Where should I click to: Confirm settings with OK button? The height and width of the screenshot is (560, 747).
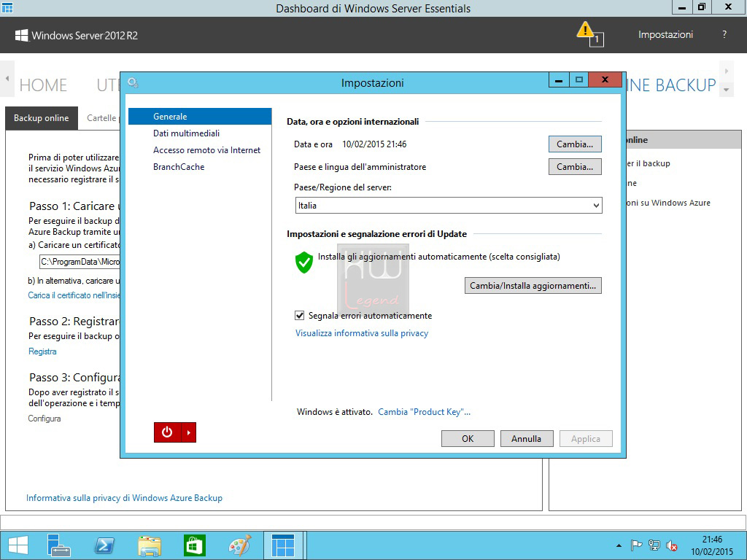tap(468, 438)
